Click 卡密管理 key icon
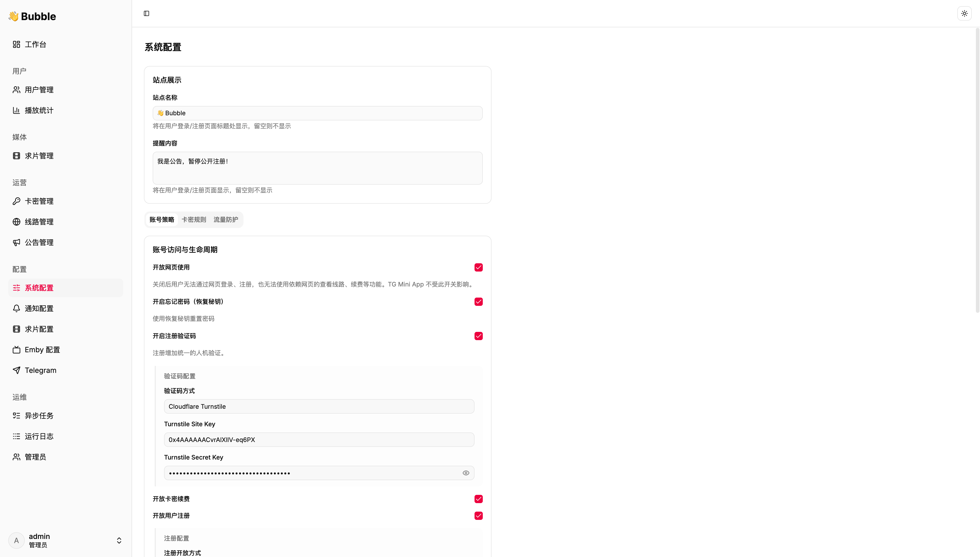Screen dimensions: 980x557 pyautogui.click(x=17, y=201)
